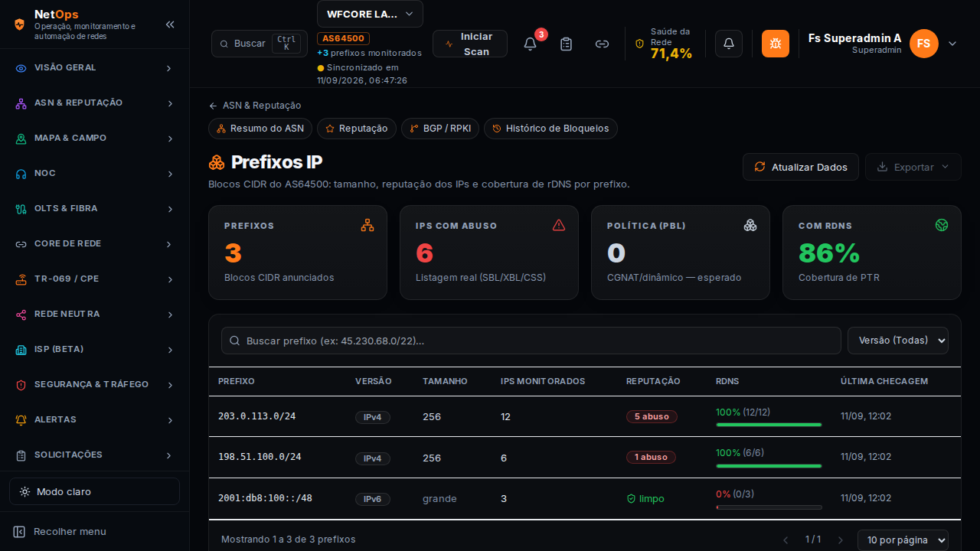Focus the Buscar prefixo search field
Viewport: 980px width, 551px height.
coord(531,341)
